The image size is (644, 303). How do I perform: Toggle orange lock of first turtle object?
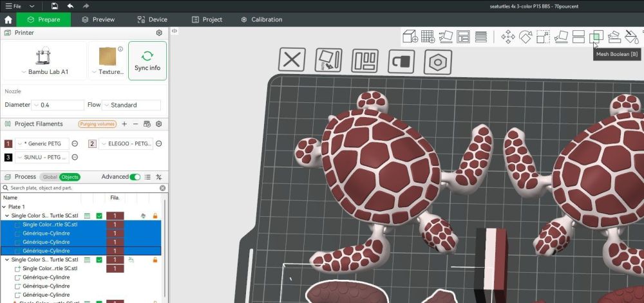tap(155, 216)
